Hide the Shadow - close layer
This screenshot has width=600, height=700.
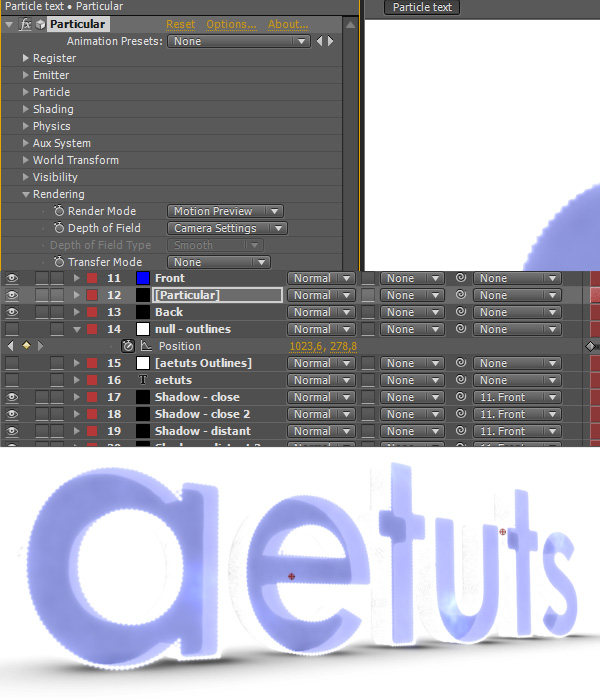point(12,397)
